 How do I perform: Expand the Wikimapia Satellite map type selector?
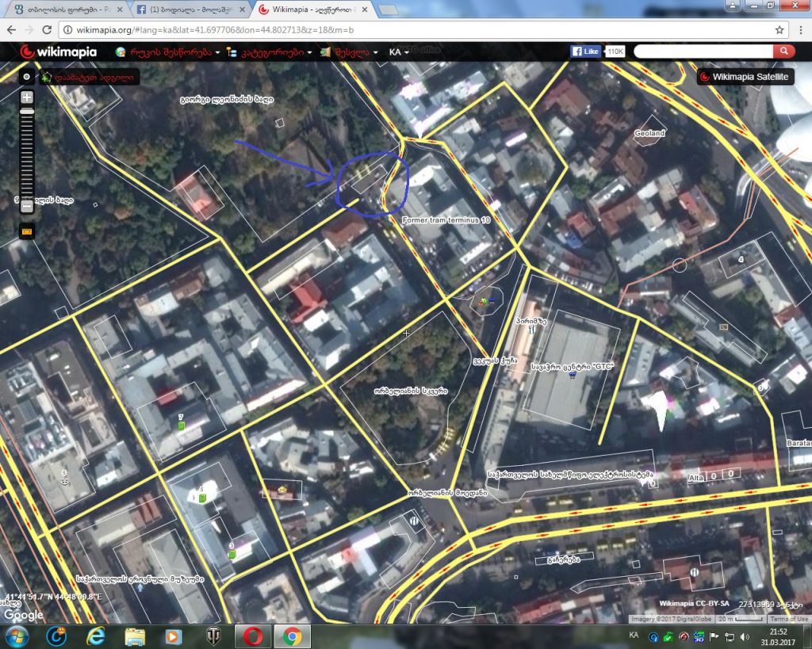pos(745,77)
